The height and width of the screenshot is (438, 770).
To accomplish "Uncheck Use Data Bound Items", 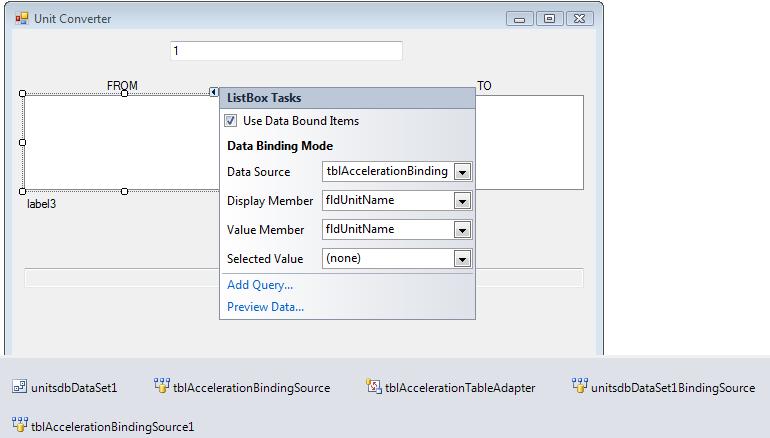I will 230,121.
